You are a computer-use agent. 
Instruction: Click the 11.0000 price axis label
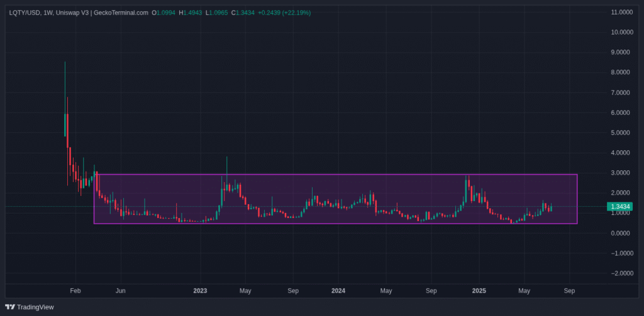tap(622, 12)
